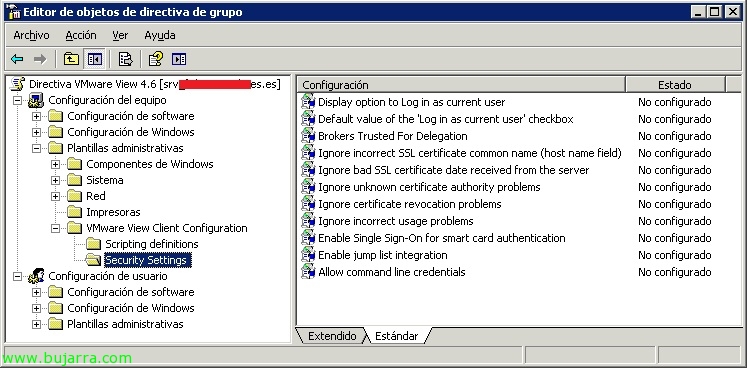The height and width of the screenshot is (368, 747).
Task: Select the Scripting definitions tree item
Action: [151, 244]
